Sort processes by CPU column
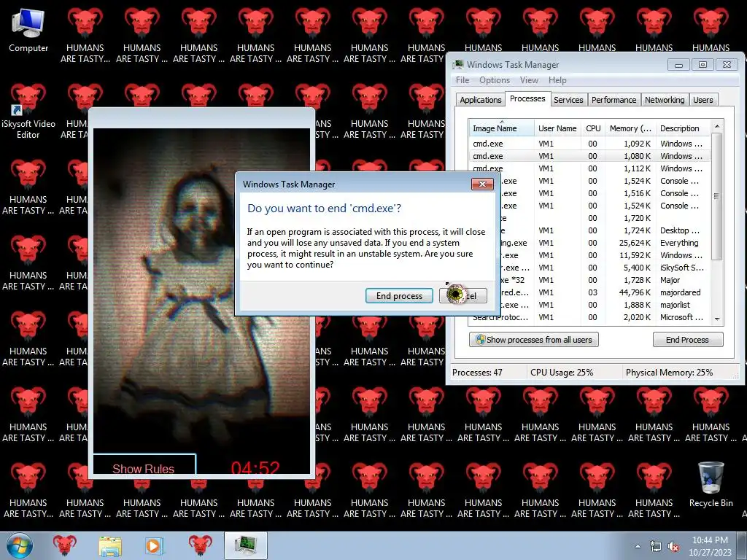747x560 pixels. click(592, 128)
